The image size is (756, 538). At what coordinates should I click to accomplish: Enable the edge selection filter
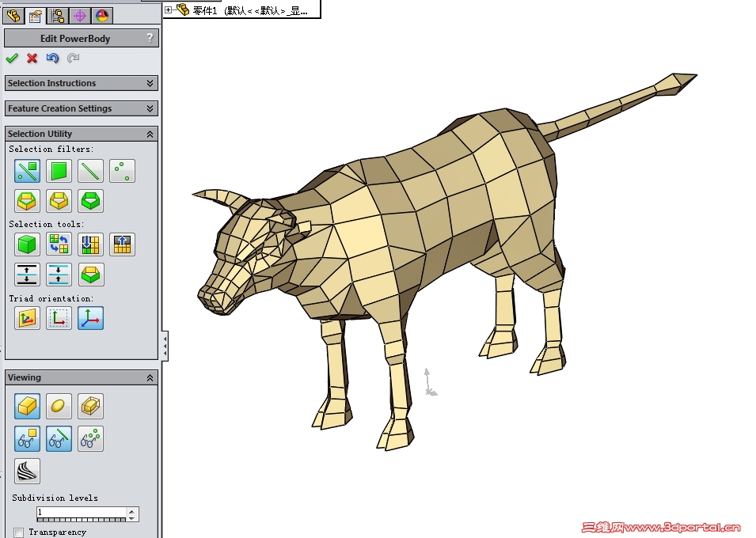[90, 171]
